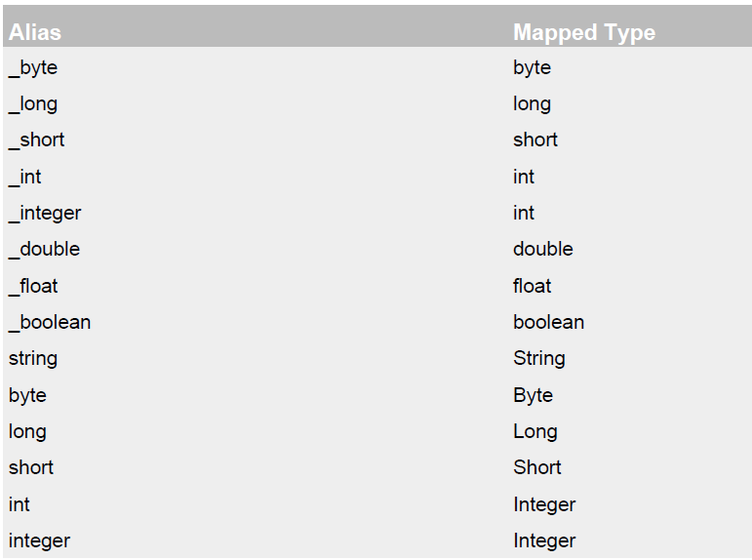
Task: Click the capitalized Long mapped type
Action: point(535,432)
